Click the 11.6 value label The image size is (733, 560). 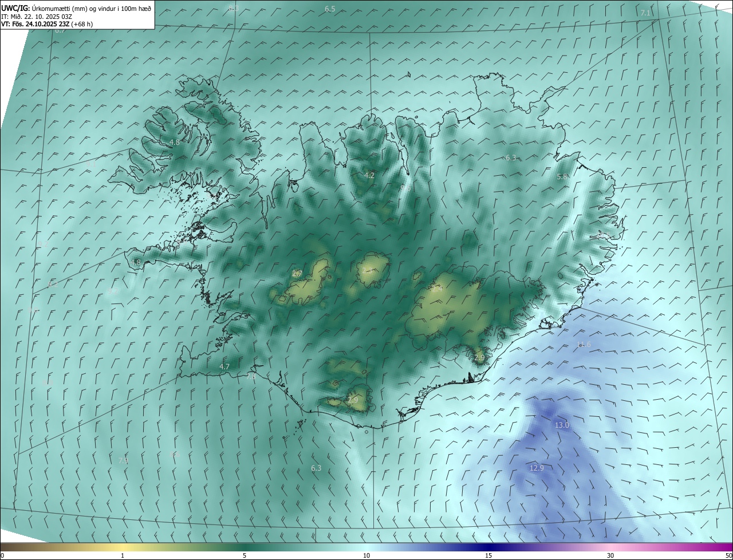[x=584, y=344]
